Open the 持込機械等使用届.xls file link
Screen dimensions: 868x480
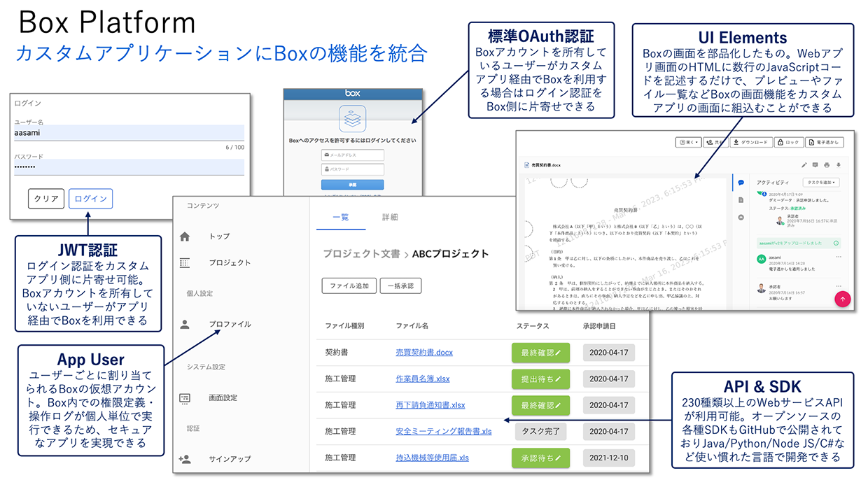click(x=432, y=458)
